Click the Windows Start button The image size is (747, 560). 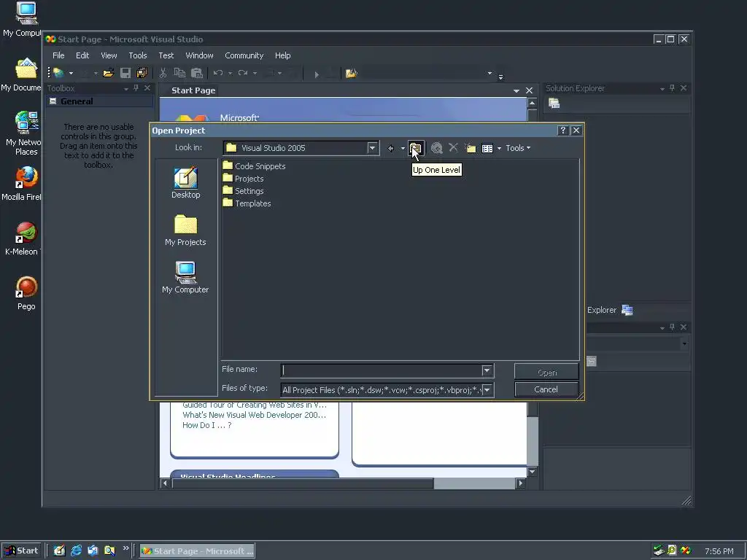pyautogui.click(x=21, y=551)
